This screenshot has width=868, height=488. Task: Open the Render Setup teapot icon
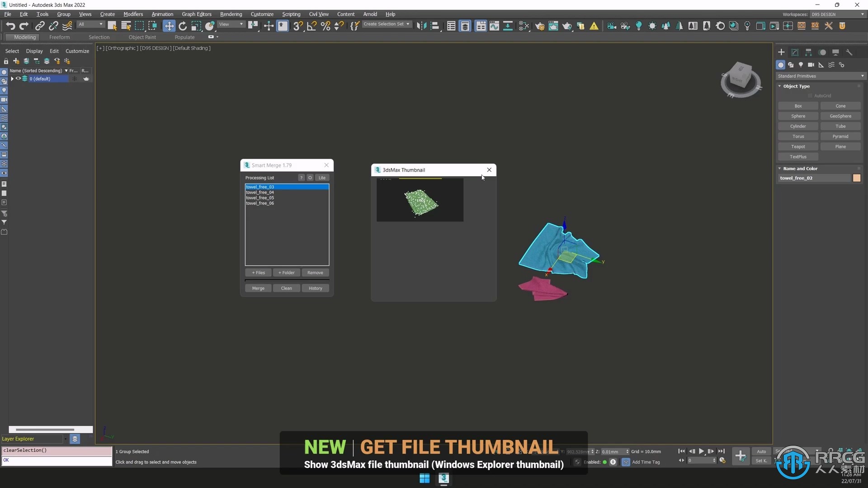[540, 26]
